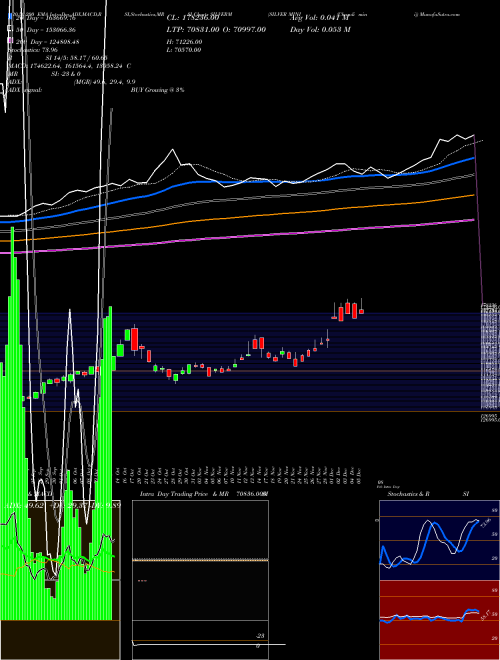
Task: Click the 'Avg Vol: 0.041 M' label
Action: click(319, 18)
